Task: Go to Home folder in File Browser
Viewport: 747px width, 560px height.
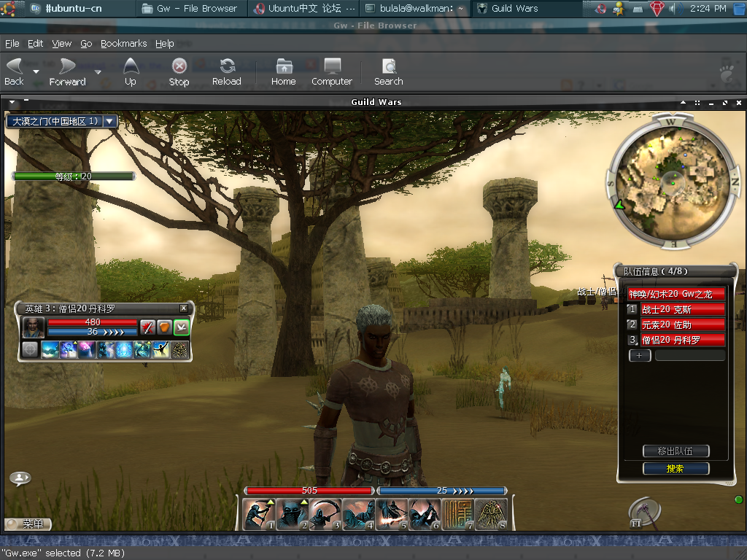Action: [x=284, y=72]
